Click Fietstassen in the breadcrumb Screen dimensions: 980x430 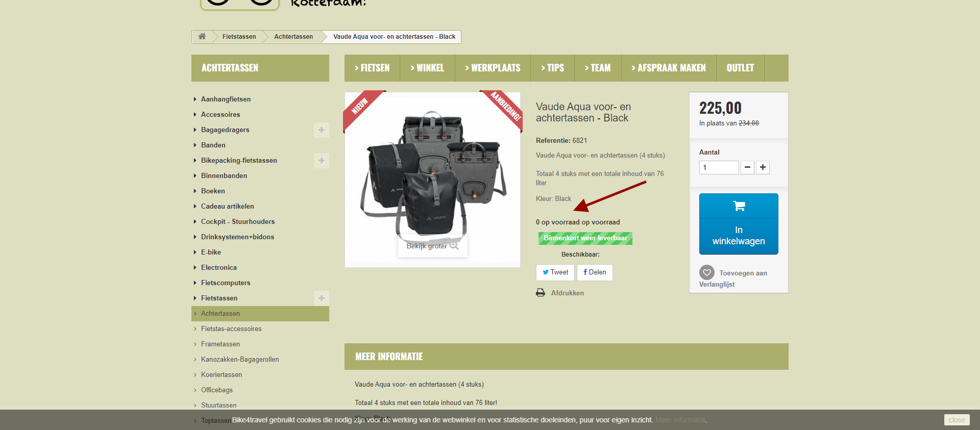tap(239, 37)
